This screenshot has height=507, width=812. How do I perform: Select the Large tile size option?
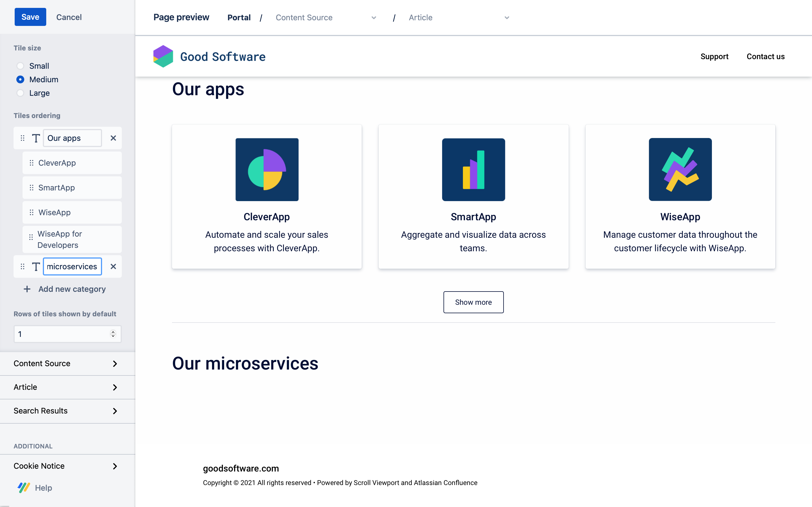pos(21,93)
